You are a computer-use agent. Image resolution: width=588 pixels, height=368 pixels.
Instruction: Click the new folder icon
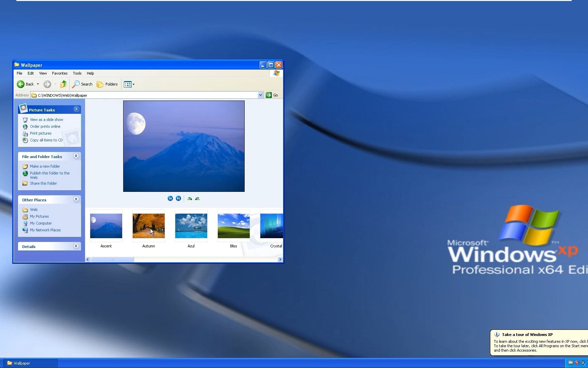tap(25, 166)
